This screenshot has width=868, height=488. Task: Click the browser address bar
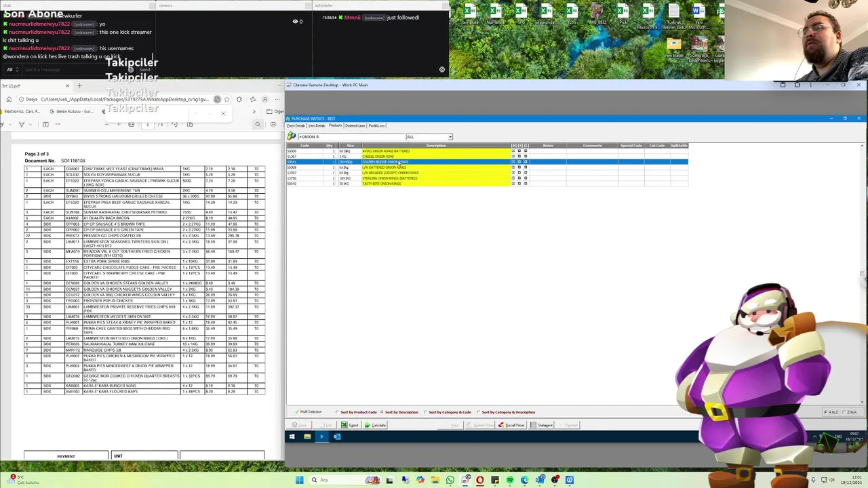coord(123,100)
